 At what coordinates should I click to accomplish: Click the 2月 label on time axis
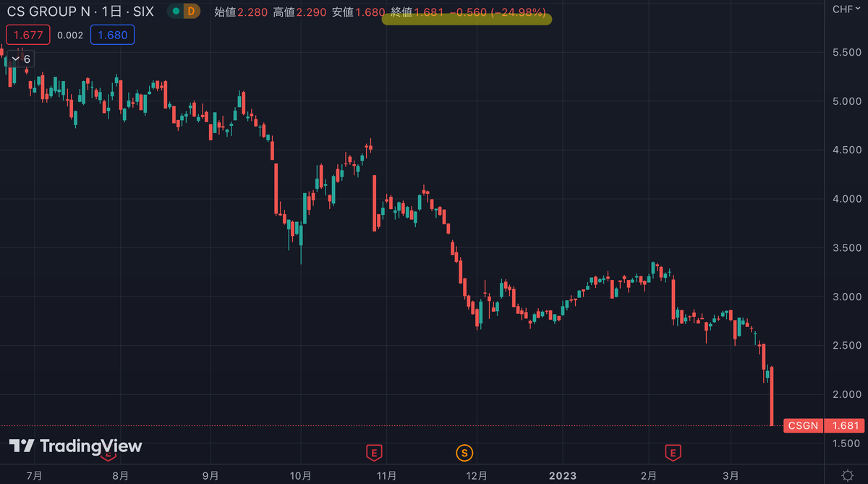click(x=648, y=475)
